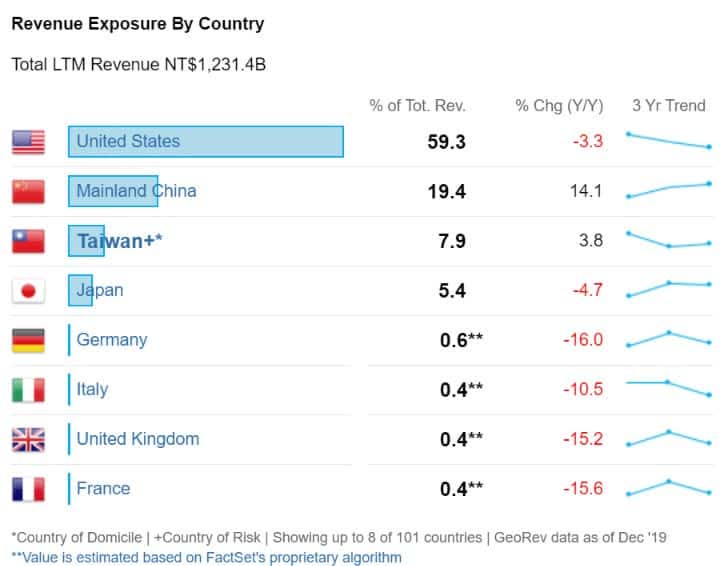The width and height of the screenshot is (722, 566).
Task: Click the United Kingdom country name
Action: click(137, 439)
